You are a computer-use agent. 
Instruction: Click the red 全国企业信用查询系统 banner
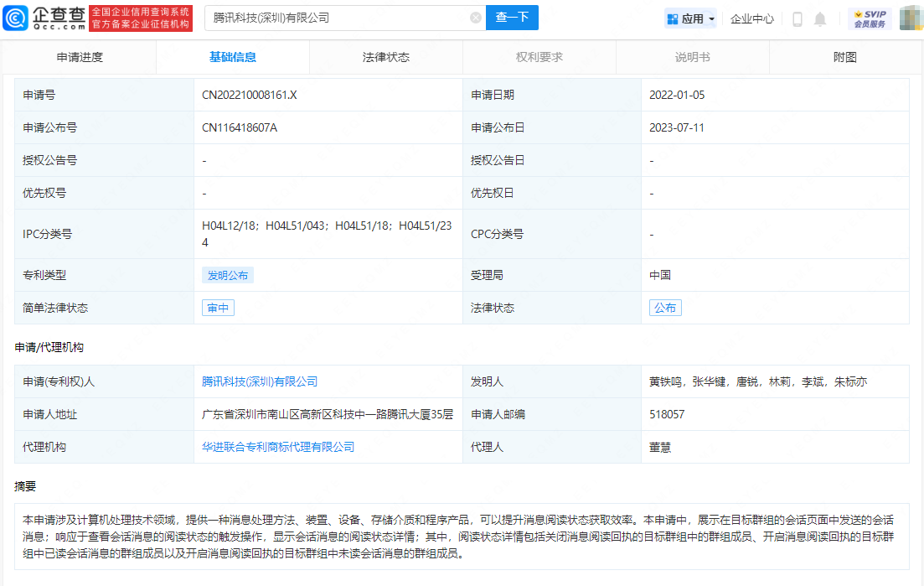click(141, 18)
